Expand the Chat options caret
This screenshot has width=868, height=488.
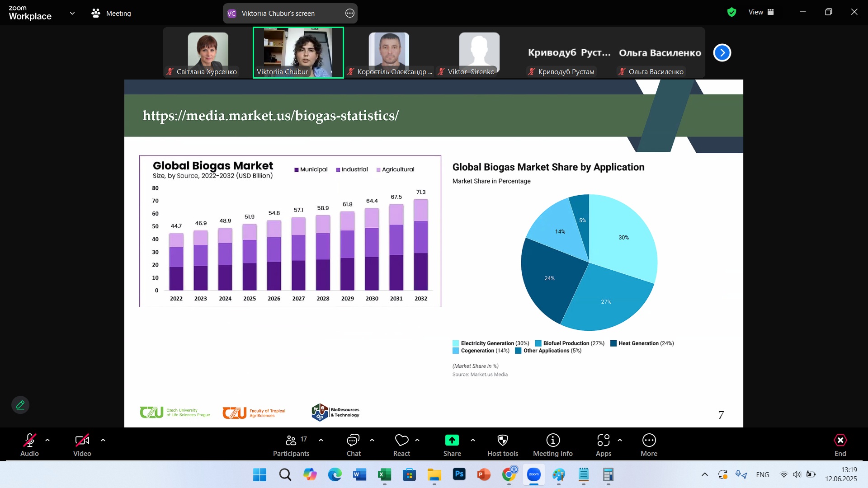(x=372, y=440)
